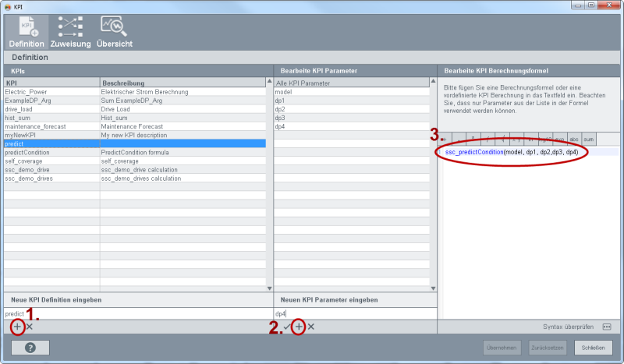The image size is (624, 364).
Task: Open the Übersicht view
Action: tap(114, 31)
